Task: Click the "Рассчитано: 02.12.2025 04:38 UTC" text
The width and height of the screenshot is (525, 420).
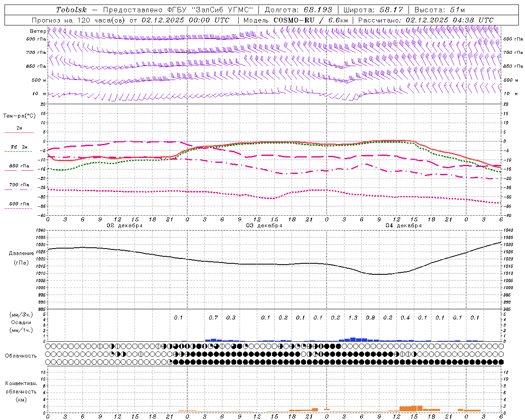Action: [x=426, y=20]
